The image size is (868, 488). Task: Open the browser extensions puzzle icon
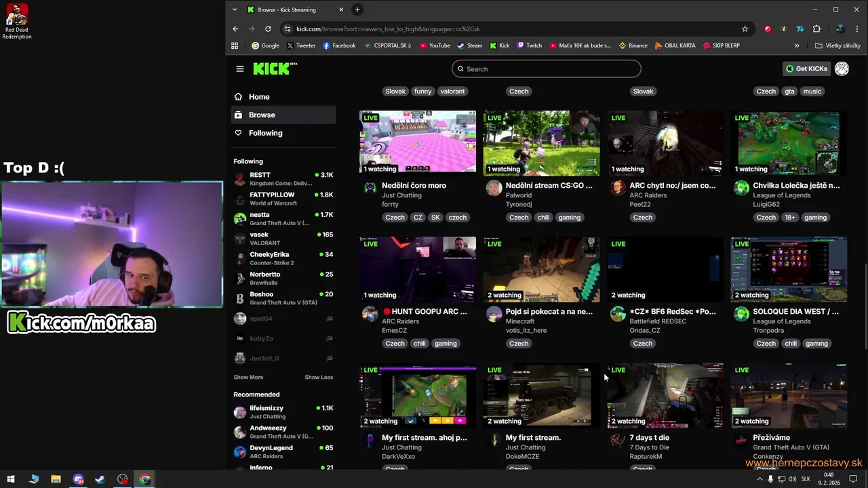[816, 29]
